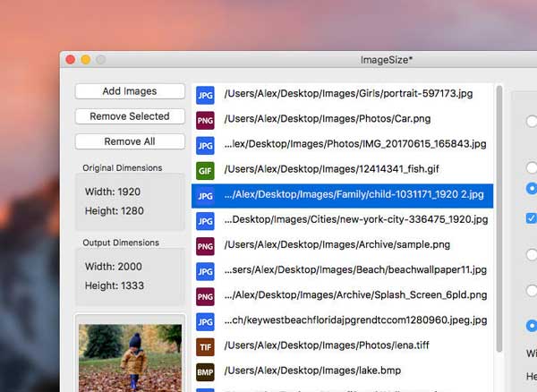Click the Remove All button

130,141
